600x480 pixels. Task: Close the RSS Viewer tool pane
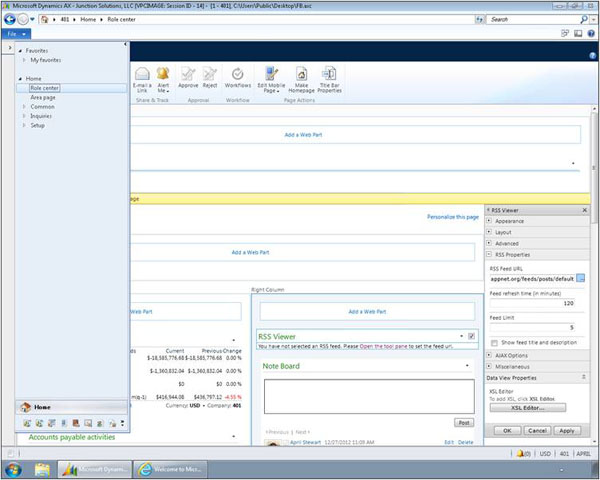585,210
